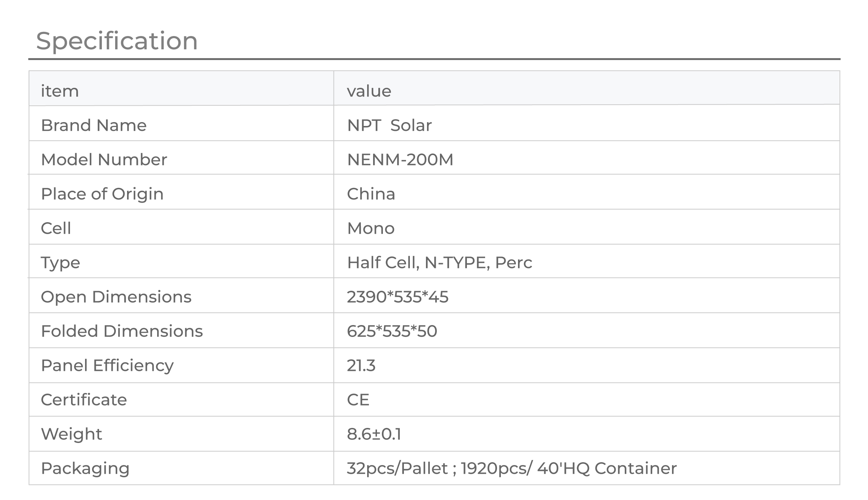Select the Open Dimensions label
The image size is (868, 500).
click(116, 297)
